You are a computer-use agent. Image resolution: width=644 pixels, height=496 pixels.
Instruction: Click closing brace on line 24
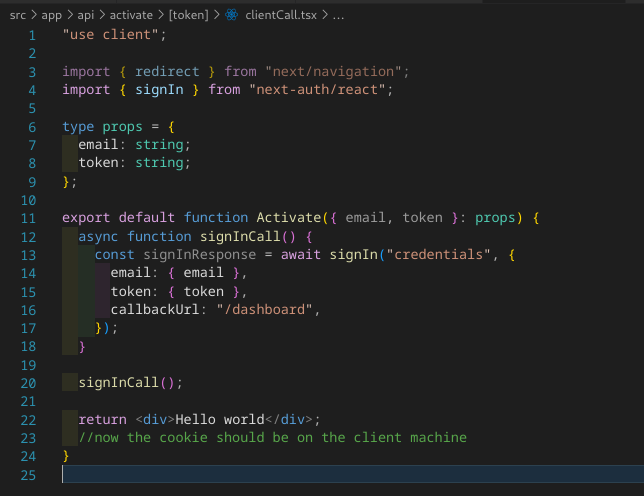[x=66, y=456]
